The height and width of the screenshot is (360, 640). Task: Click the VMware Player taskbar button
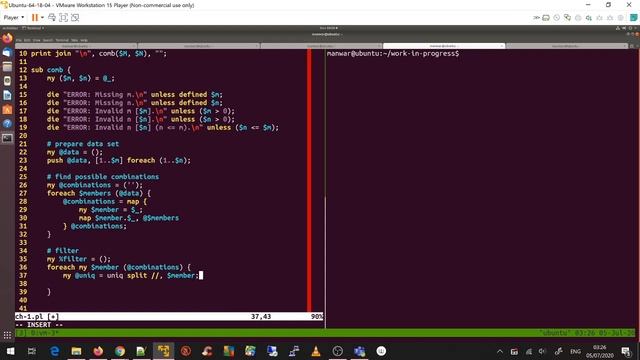(163, 351)
